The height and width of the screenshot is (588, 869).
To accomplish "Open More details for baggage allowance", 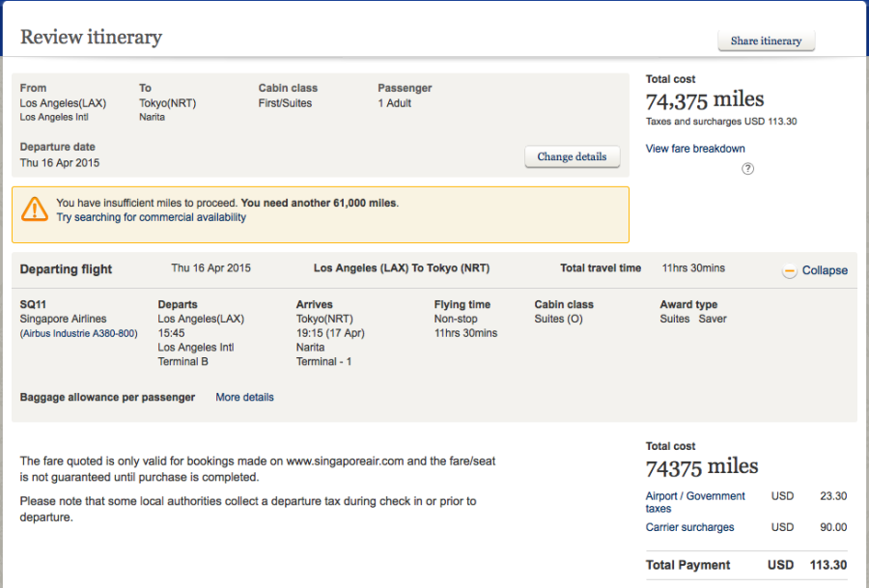I will [x=244, y=397].
